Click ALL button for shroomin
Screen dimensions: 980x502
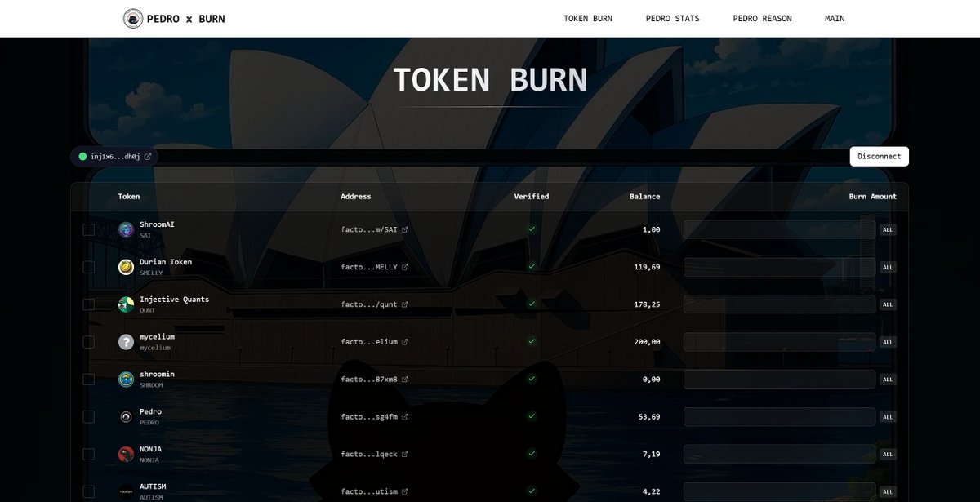(888, 380)
